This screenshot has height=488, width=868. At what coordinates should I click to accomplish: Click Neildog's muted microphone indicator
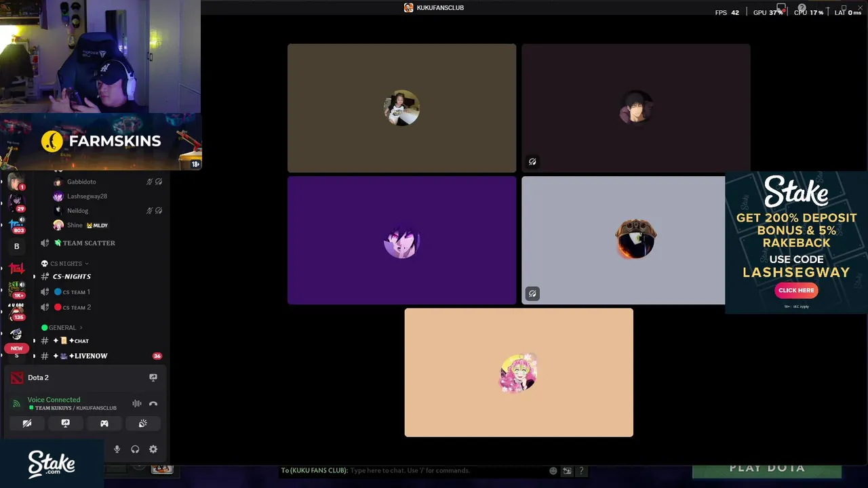(x=149, y=211)
